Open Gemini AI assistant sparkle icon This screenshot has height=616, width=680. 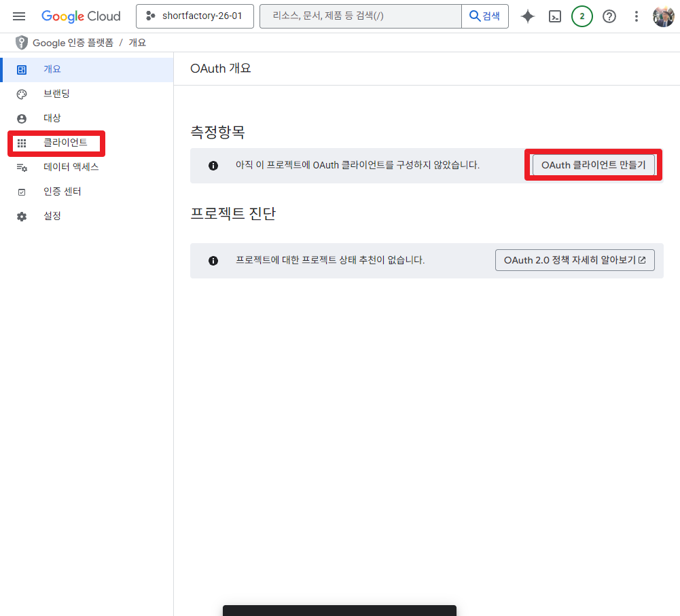coord(528,16)
